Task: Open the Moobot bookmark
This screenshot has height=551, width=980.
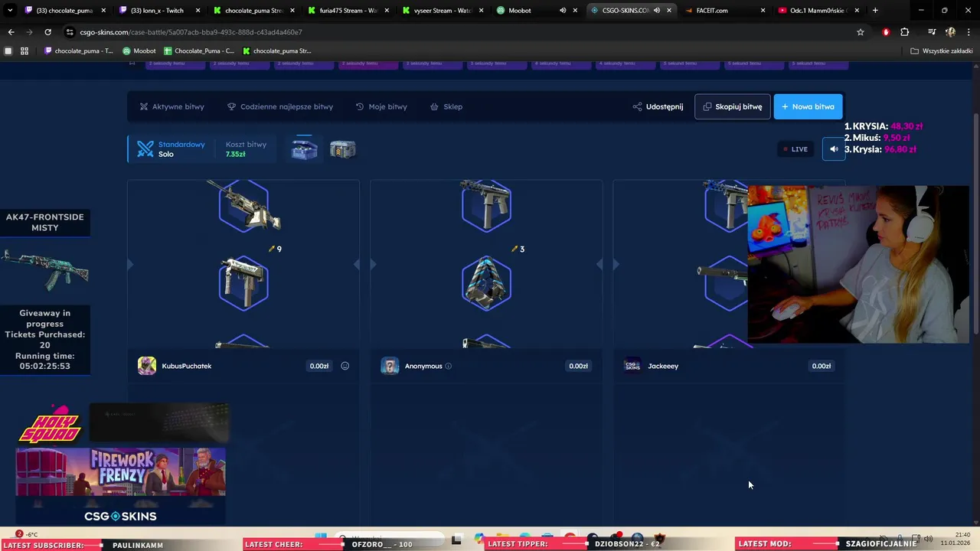Action: coord(139,51)
